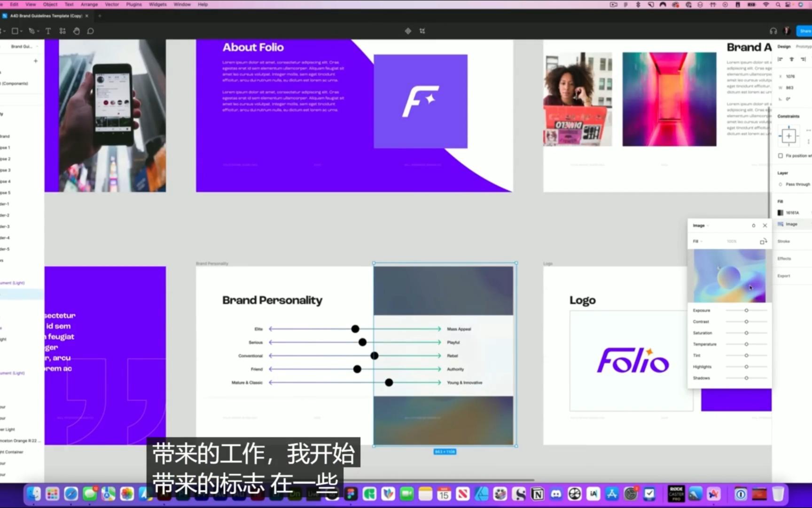Screen dimensions: 812x508
Task: Switch to the Prototype tab
Action: point(804,47)
